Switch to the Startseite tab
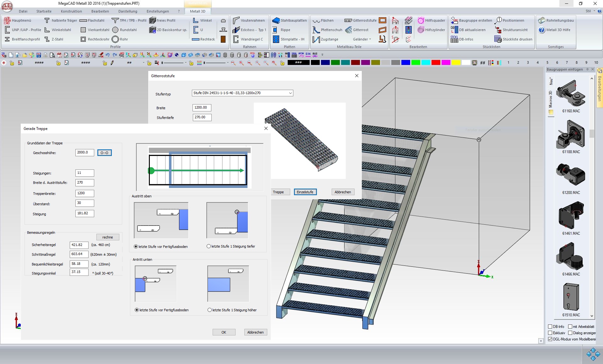The image size is (603, 364). (44, 11)
